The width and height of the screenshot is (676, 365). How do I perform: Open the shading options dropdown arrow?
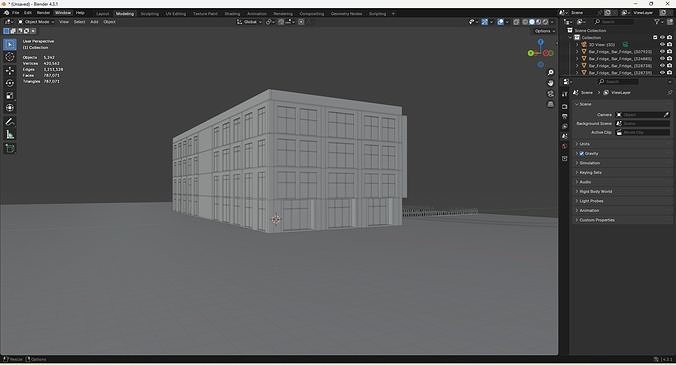click(552, 22)
